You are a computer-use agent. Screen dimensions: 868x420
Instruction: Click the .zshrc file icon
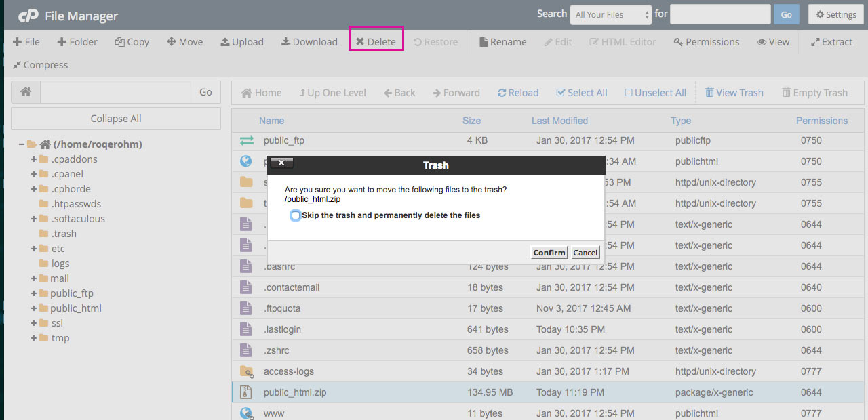pyautogui.click(x=246, y=350)
